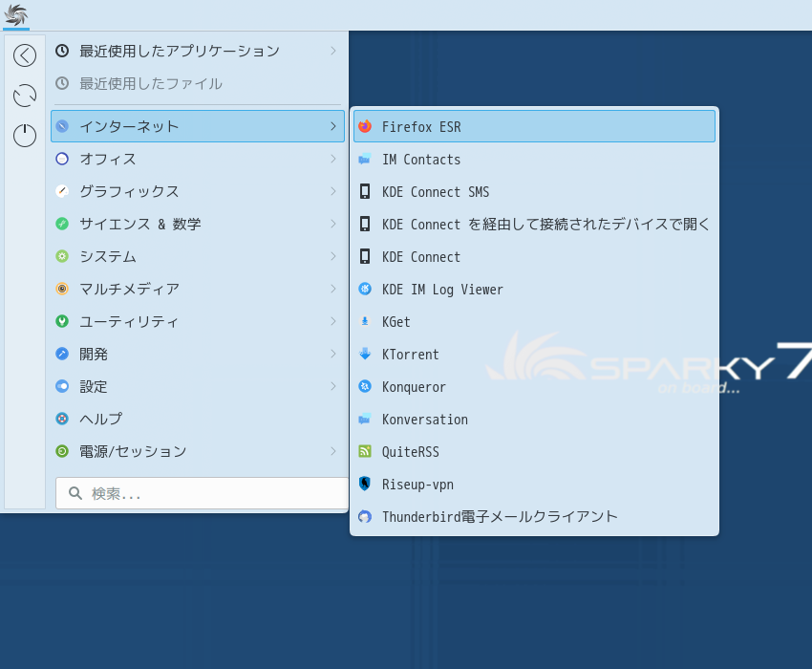Launch QuiteRSS entry
The width and height of the screenshot is (812, 669).
(x=534, y=451)
